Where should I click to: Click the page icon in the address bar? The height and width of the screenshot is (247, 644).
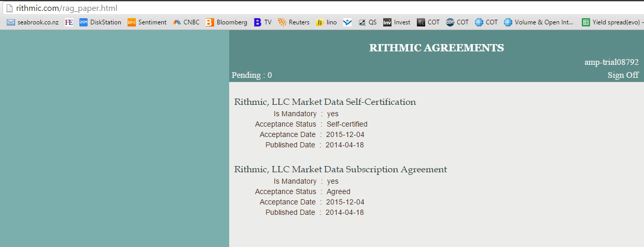point(9,8)
